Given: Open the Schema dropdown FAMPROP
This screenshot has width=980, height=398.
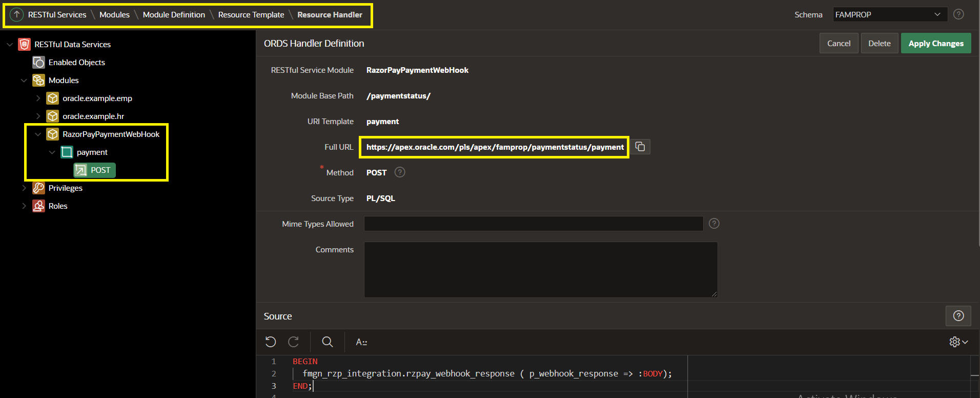Looking at the screenshot, I should click(x=890, y=14).
